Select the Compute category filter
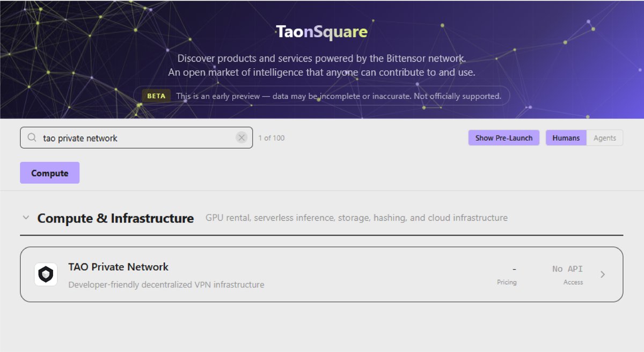This screenshot has width=644, height=352. click(50, 173)
